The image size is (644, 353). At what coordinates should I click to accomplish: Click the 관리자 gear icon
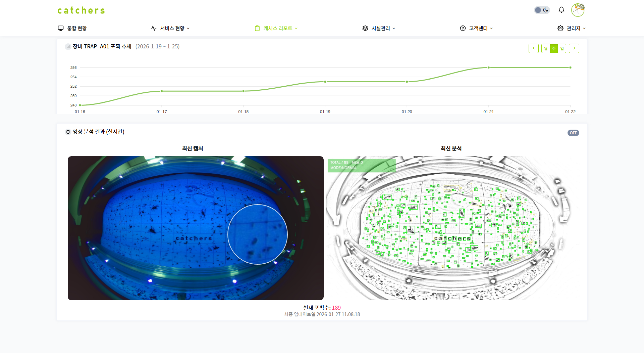tap(560, 28)
